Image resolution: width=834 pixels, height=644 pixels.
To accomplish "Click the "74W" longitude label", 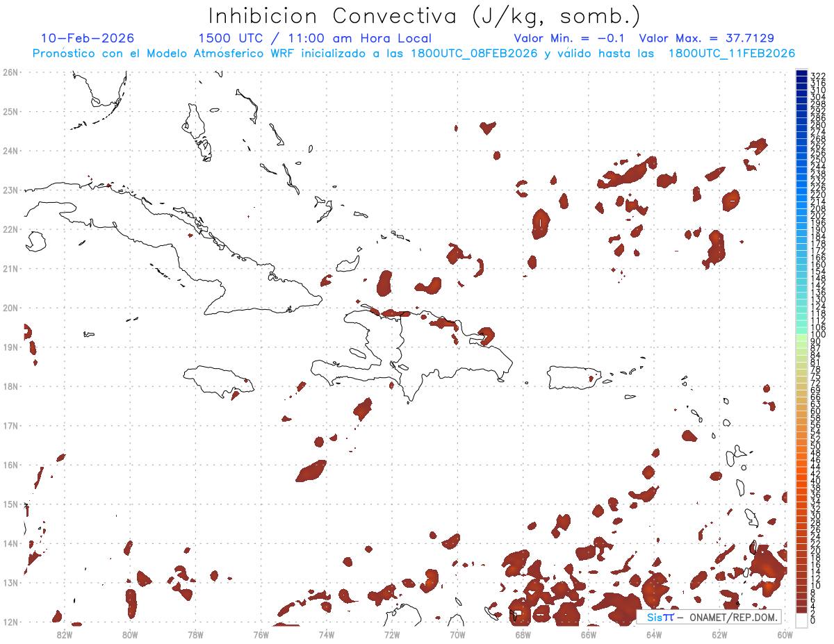I will pos(327,634).
